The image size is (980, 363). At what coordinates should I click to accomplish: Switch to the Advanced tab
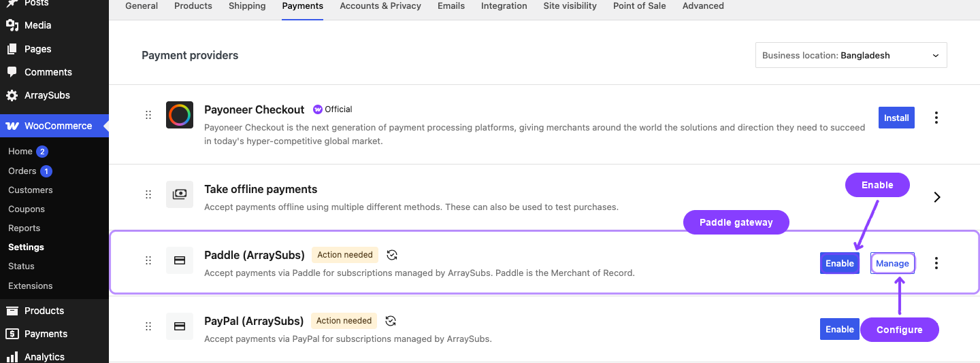coord(703,6)
